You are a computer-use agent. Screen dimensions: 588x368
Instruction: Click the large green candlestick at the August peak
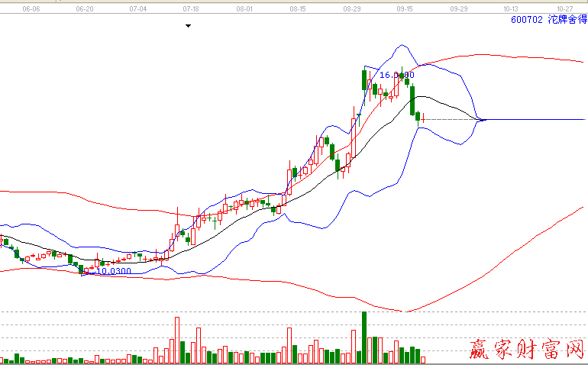364,80
